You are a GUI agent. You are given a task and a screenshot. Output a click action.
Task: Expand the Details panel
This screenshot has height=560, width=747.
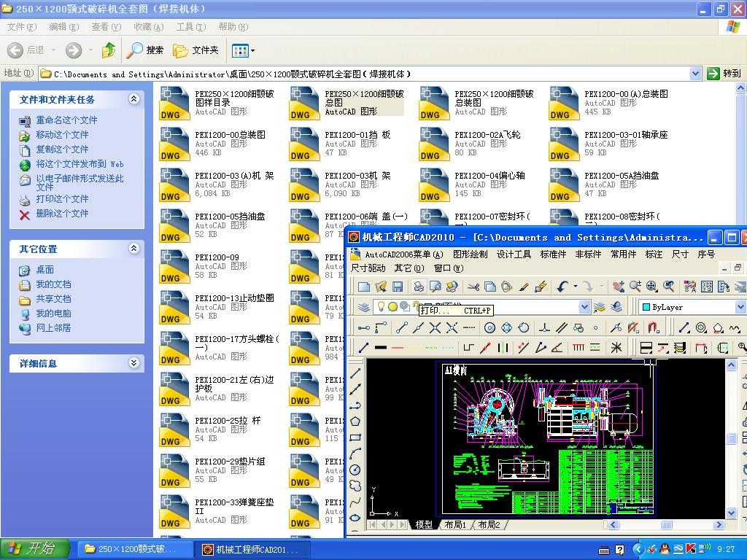(x=134, y=363)
